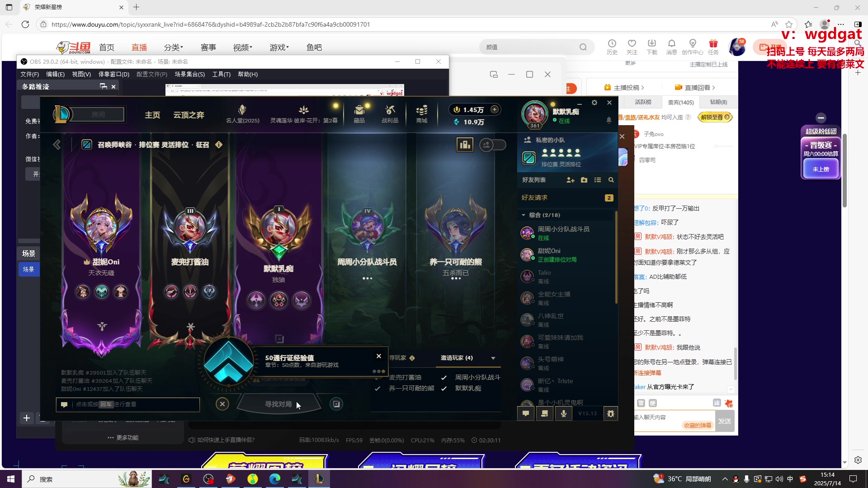This screenshot has height=488, width=868.
Task: Open the 战利品 loot icon
Action: 390,114
